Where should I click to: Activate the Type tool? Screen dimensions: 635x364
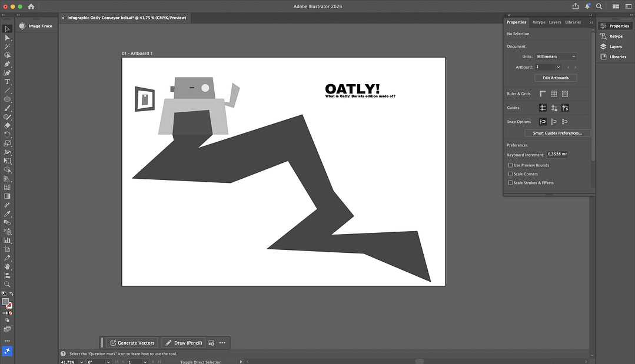8,82
